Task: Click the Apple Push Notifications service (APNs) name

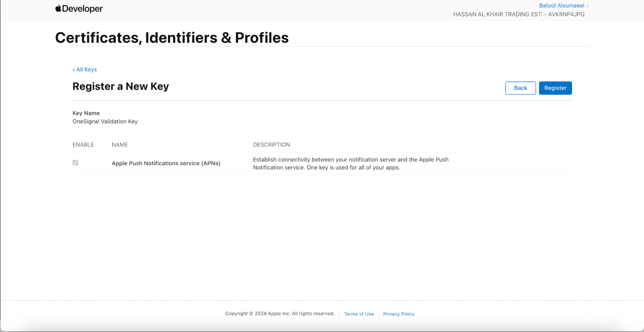Action: (x=166, y=163)
